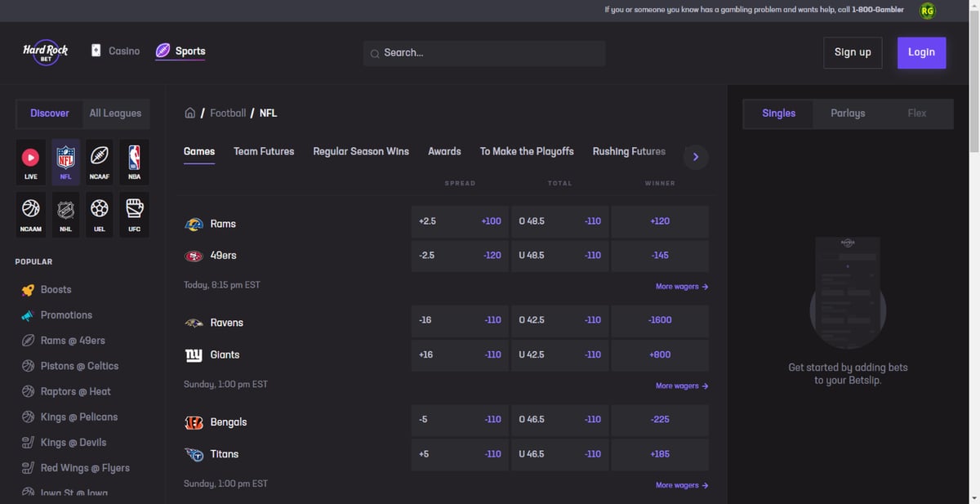Click the Rams team logo
This screenshot has height=504, width=980.
coord(194,224)
